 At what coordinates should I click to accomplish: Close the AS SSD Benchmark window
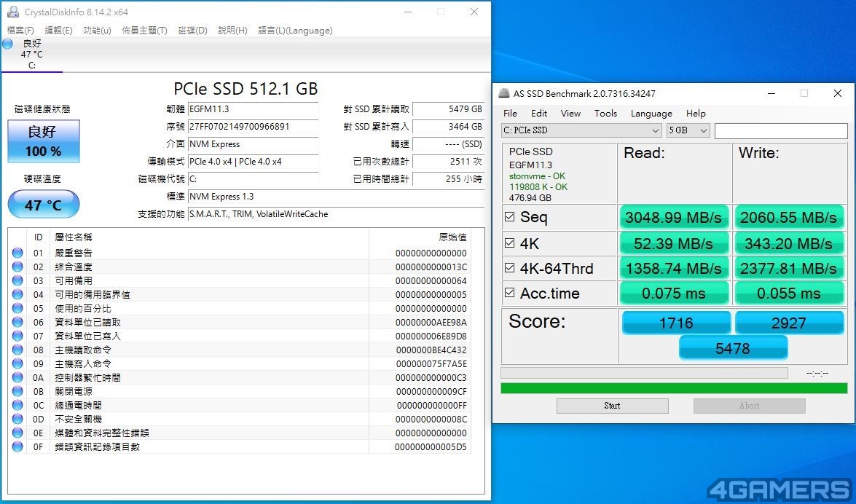pos(838,93)
